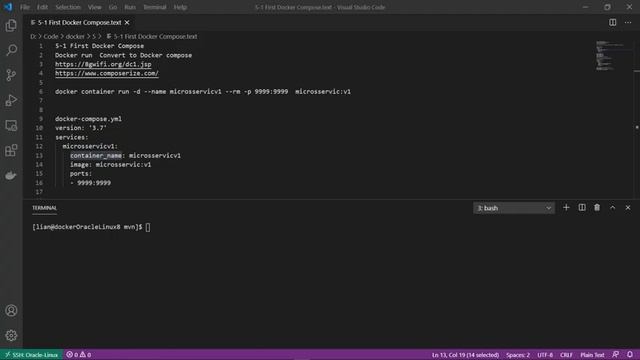
Task: Maximize the terminal panel size
Action: click(612, 208)
